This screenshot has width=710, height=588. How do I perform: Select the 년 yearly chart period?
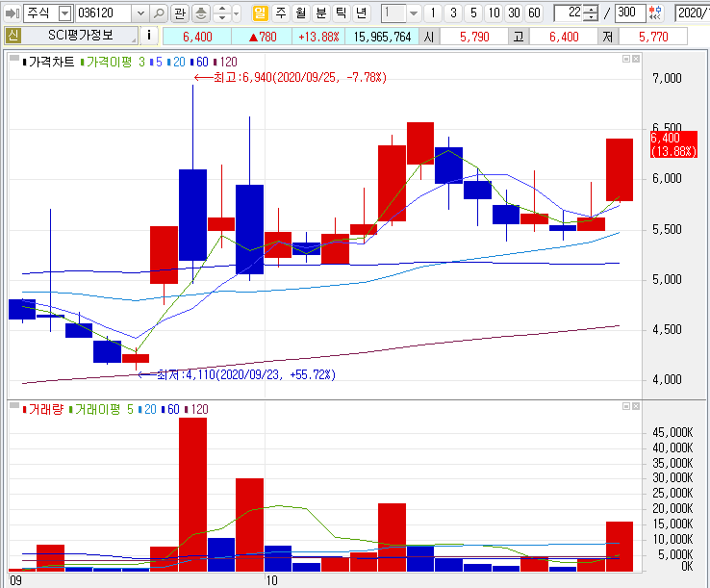[361, 13]
